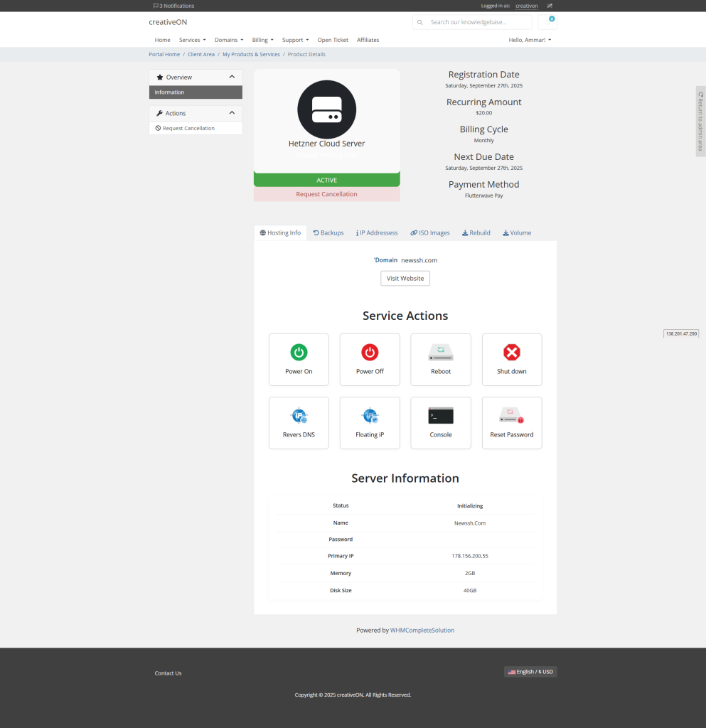Click the Reset Password icon
The width and height of the screenshot is (706, 728).
coord(512,417)
